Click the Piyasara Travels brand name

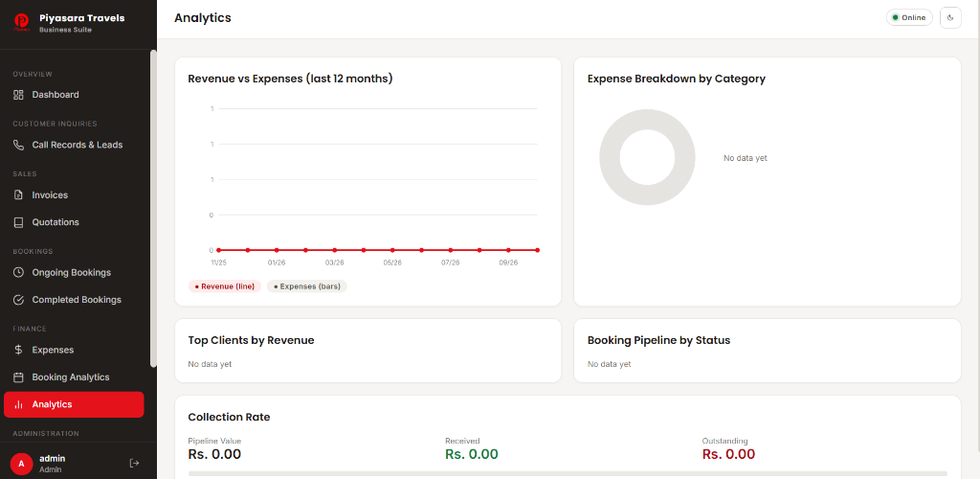click(82, 18)
